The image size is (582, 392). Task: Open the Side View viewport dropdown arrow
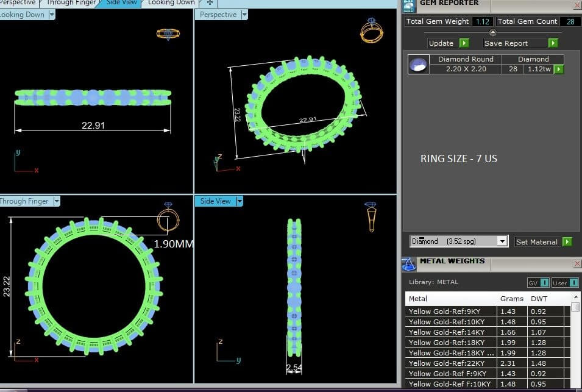240,201
